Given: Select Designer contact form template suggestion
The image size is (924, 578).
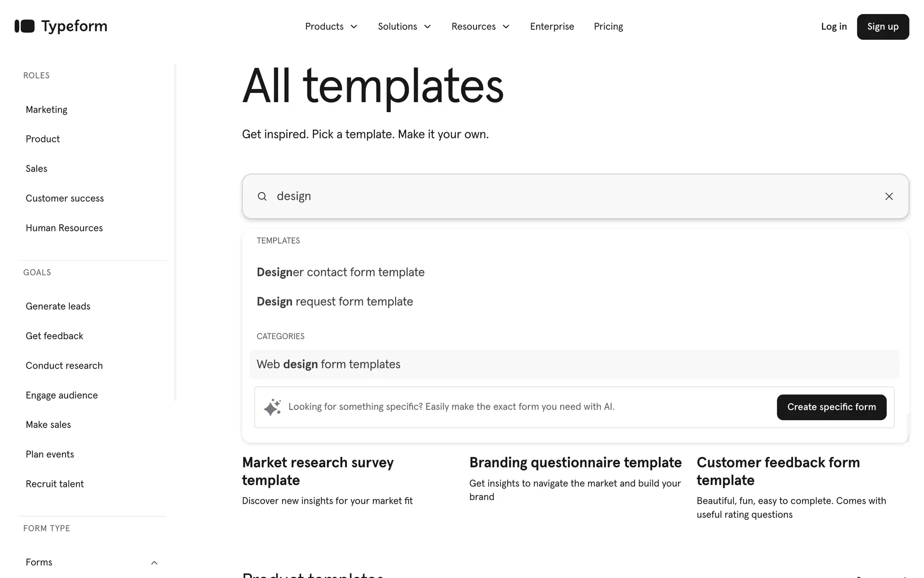Looking at the screenshot, I should [x=341, y=273].
